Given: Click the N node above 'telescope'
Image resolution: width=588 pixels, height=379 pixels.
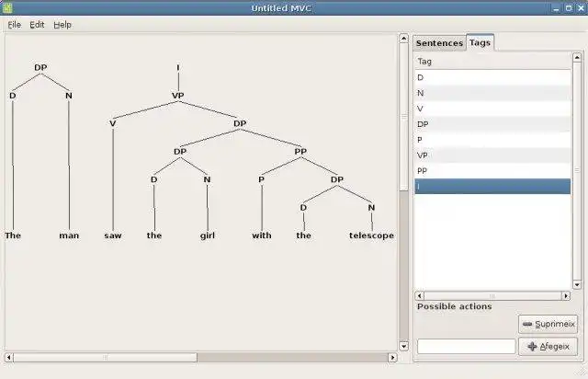Looking at the screenshot, I should click(x=371, y=208).
